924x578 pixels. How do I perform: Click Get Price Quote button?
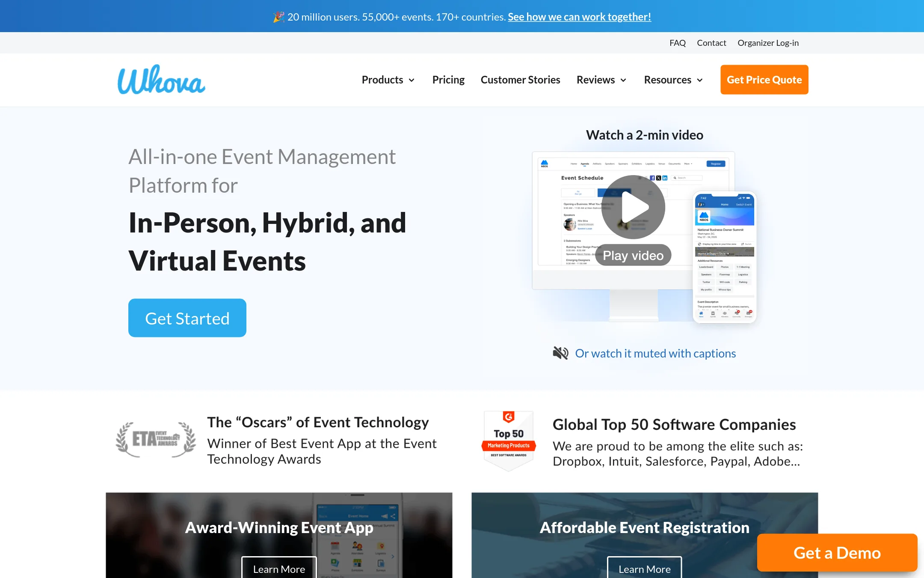tap(764, 80)
